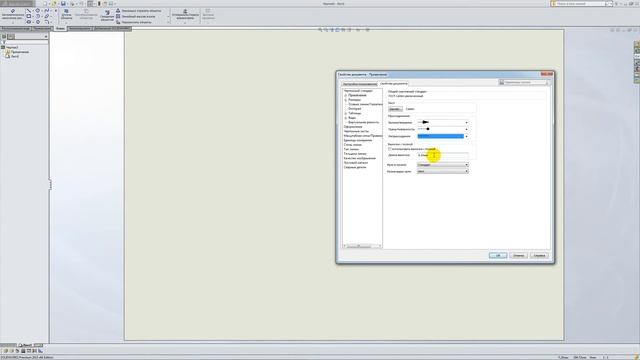Viewport: 640px width, 360px height.
Task: Open the leading zeroes dropdown in dialog
Action: click(x=442, y=165)
